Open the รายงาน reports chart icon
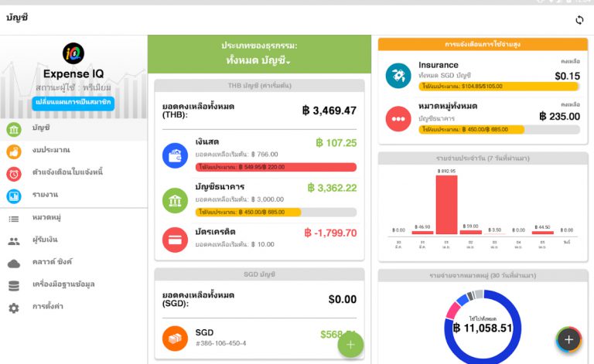The image size is (594, 364). click(x=14, y=196)
